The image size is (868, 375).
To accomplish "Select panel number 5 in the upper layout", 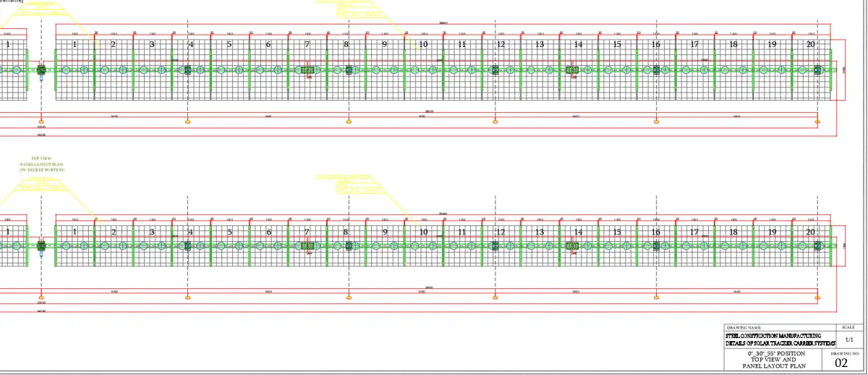I will coord(229,44).
